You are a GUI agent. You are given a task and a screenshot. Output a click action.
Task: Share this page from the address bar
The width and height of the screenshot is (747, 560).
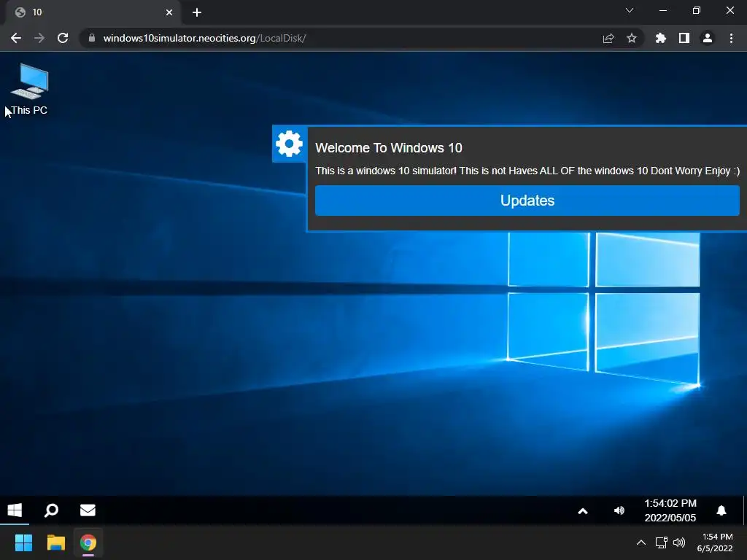(608, 38)
